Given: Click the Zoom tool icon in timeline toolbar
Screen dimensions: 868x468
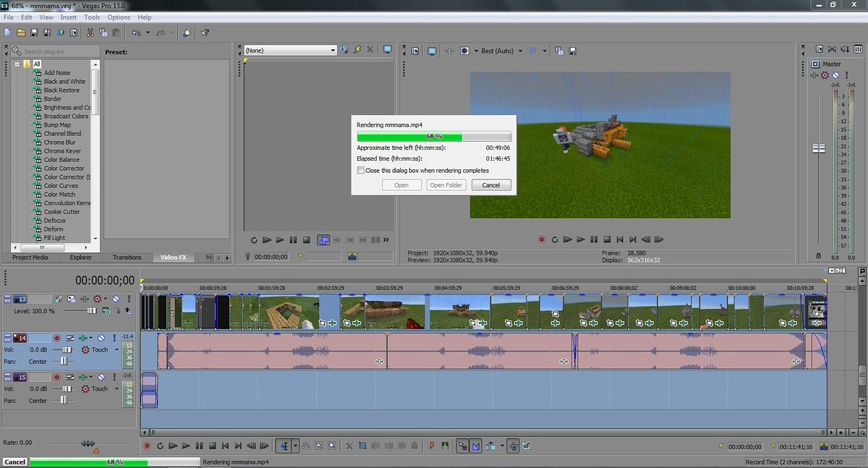Looking at the screenshot, I should point(332,446).
